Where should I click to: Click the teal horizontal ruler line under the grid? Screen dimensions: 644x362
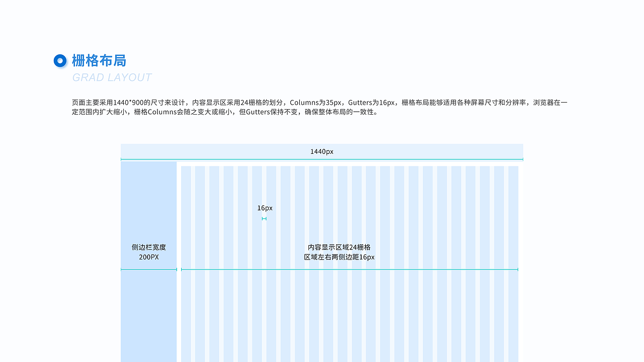tap(350, 269)
